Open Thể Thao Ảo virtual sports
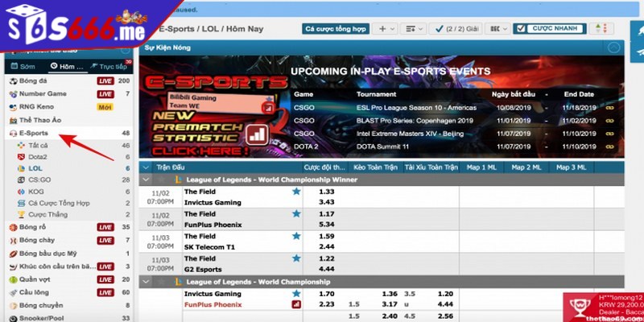This screenshot has height=322, width=644. tap(69, 120)
